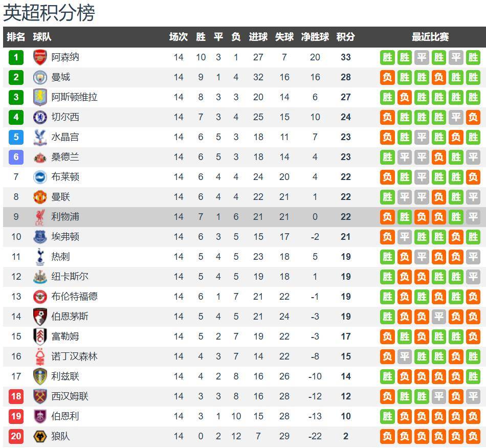Open the 阿森纳 team name link

(65, 57)
